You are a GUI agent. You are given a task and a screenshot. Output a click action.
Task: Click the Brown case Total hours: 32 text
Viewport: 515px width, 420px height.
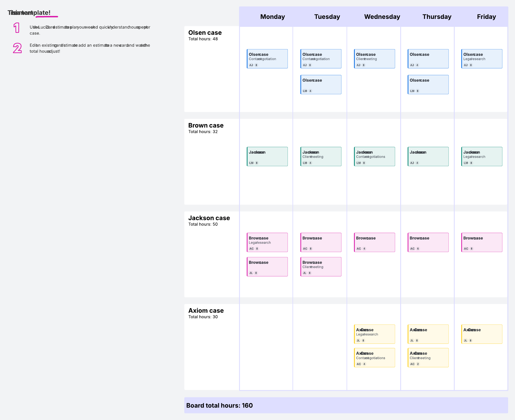tap(203, 132)
